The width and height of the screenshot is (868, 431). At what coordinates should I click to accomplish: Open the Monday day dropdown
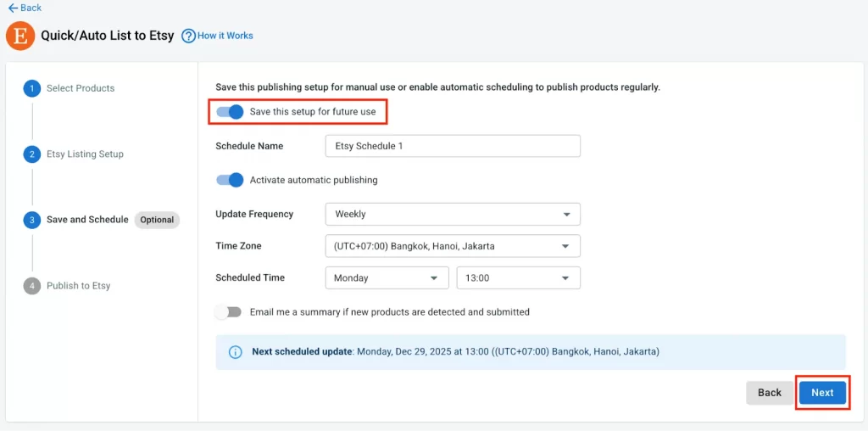[387, 278]
